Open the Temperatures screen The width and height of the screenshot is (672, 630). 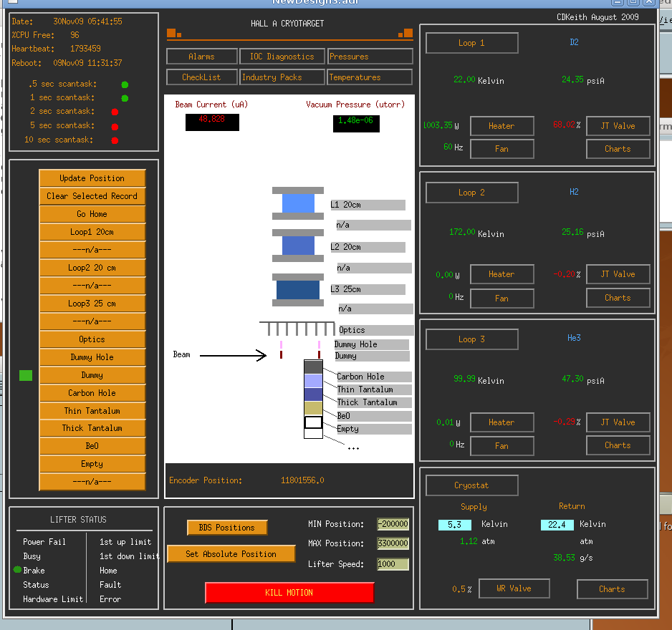[370, 77]
